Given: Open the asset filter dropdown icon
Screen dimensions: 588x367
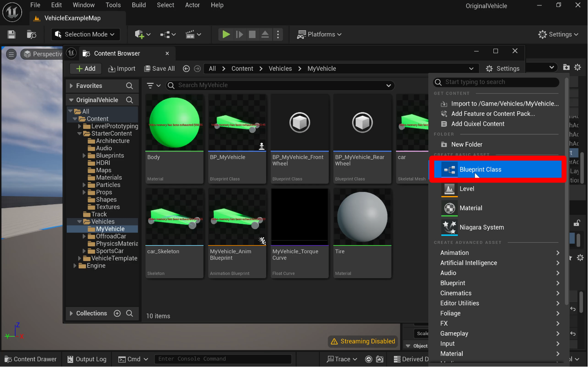Looking at the screenshot, I should tap(154, 86).
